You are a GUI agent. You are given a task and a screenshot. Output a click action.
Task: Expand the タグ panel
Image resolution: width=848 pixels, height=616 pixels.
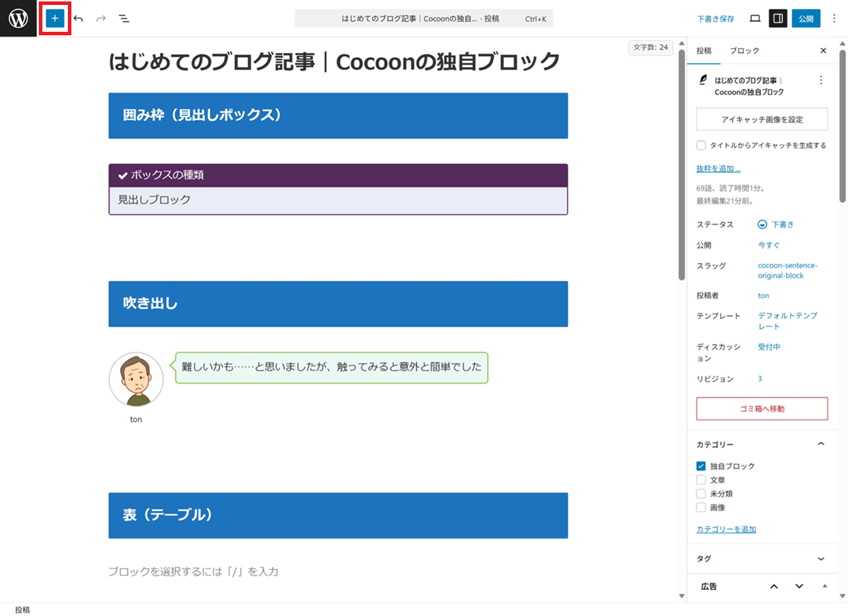coord(820,559)
